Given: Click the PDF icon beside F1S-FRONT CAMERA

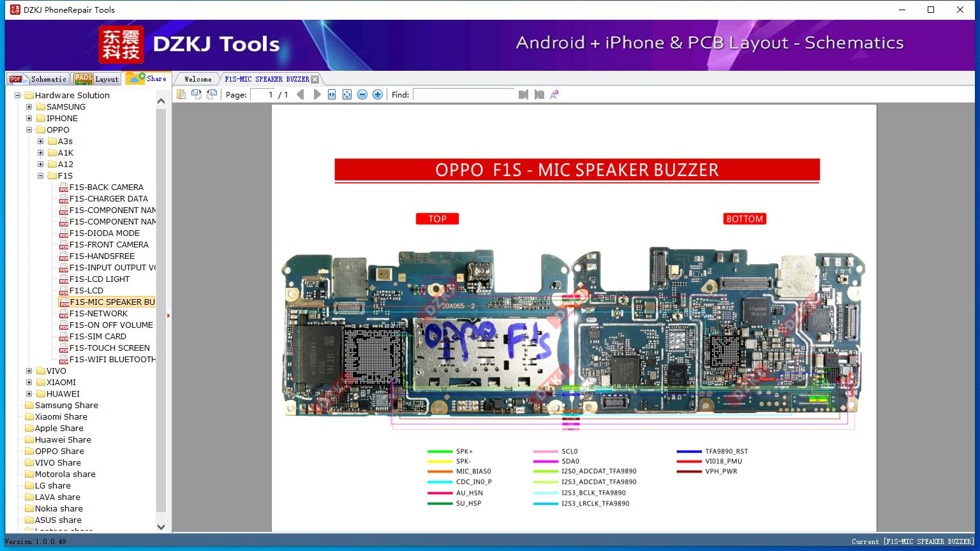Looking at the screenshot, I should (64, 245).
